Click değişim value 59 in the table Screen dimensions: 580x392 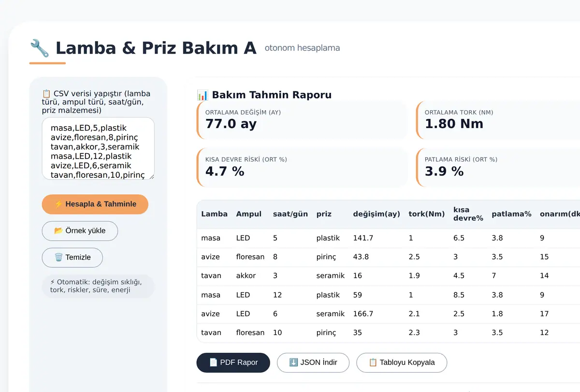tap(357, 295)
